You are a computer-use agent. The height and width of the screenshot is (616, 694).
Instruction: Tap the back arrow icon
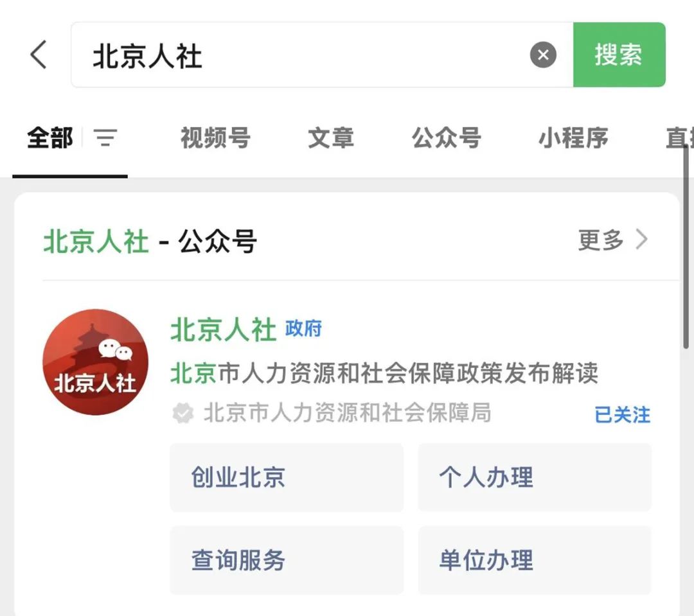pos(39,55)
